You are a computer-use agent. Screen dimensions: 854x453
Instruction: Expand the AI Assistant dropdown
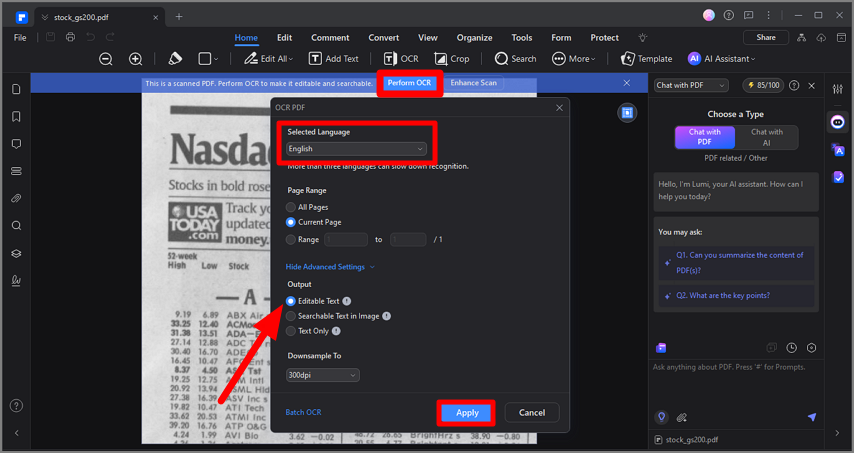(722, 59)
